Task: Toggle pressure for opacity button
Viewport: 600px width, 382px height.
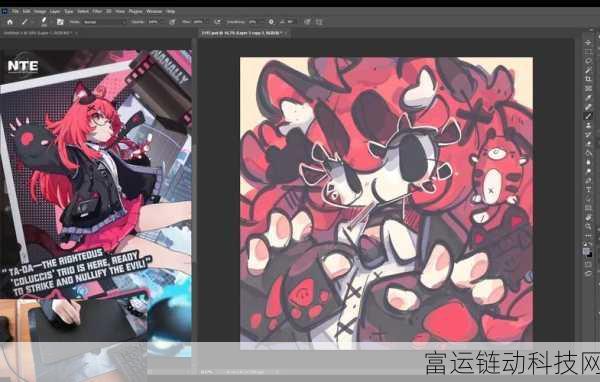Action: tap(172, 22)
